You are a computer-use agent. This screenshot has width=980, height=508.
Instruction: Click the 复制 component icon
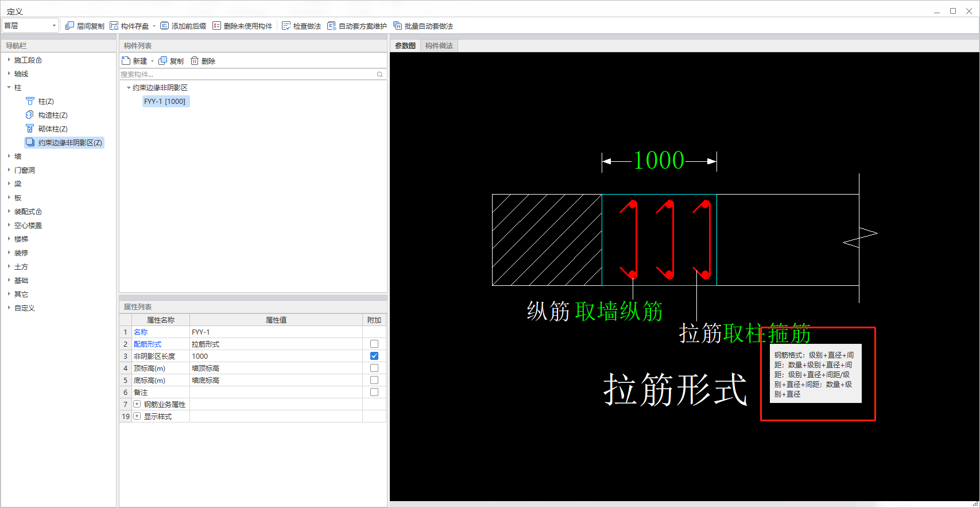pos(163,61)
